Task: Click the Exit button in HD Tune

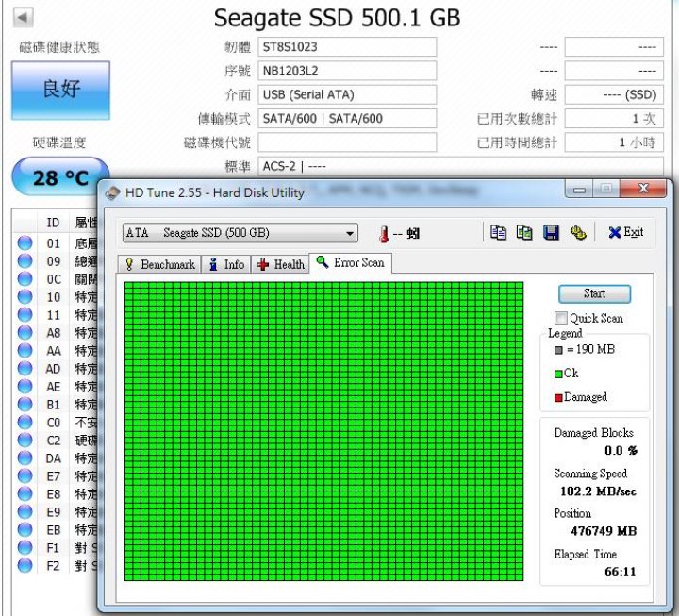Action: coord(626,233)
